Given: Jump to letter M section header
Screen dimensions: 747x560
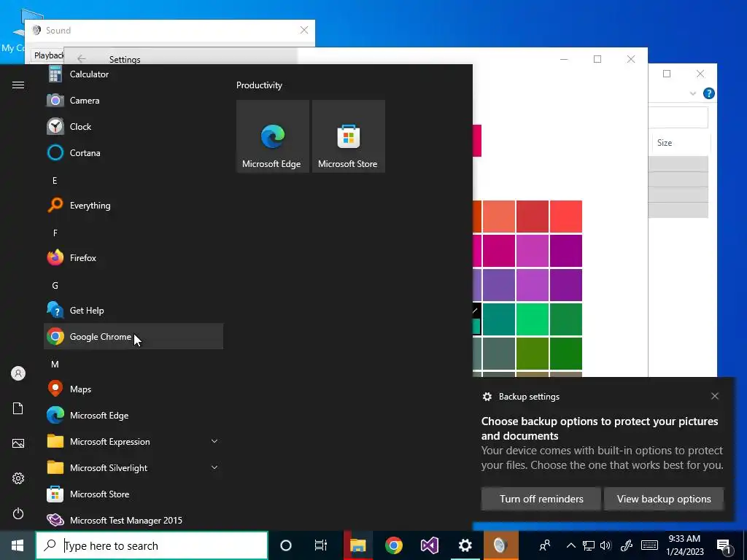Looking at the screenshot, I should (x=55, y=365).
